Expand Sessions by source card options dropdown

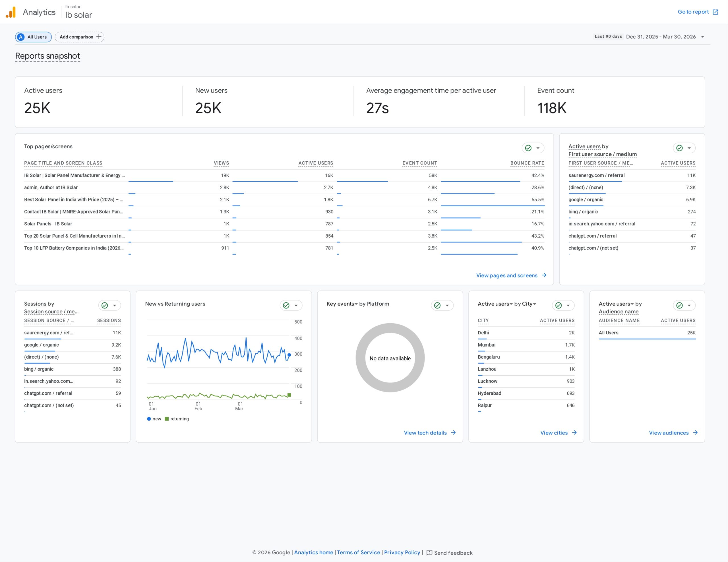coord(114,306)
